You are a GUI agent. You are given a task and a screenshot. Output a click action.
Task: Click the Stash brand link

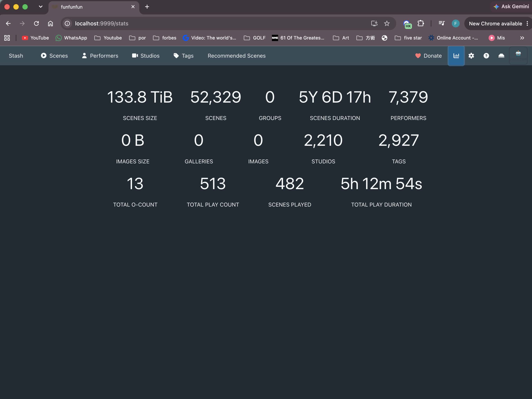point(16,56)
